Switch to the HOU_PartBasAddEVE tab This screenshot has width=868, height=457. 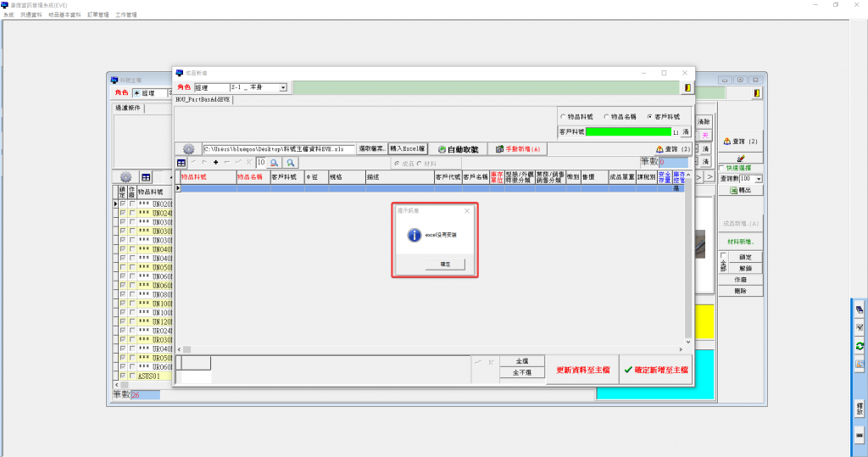pos(203,99)
